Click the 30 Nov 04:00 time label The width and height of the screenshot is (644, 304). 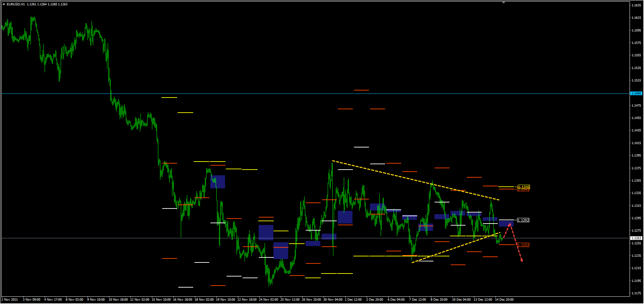(333, 300)
